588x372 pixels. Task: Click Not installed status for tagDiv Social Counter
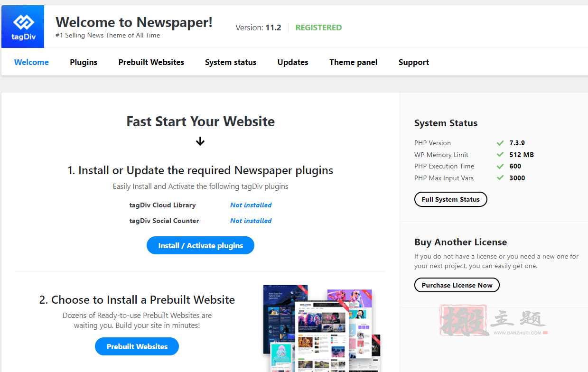(x=251, y=221)
